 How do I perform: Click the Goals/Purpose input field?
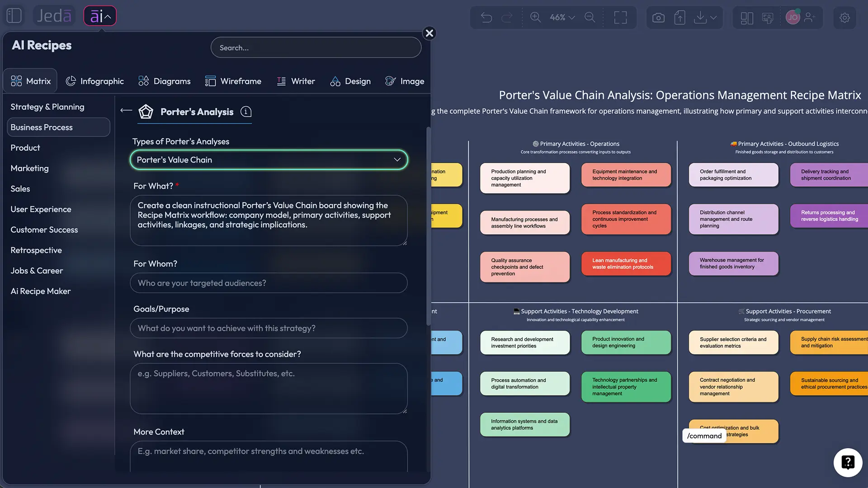[269, 328]
